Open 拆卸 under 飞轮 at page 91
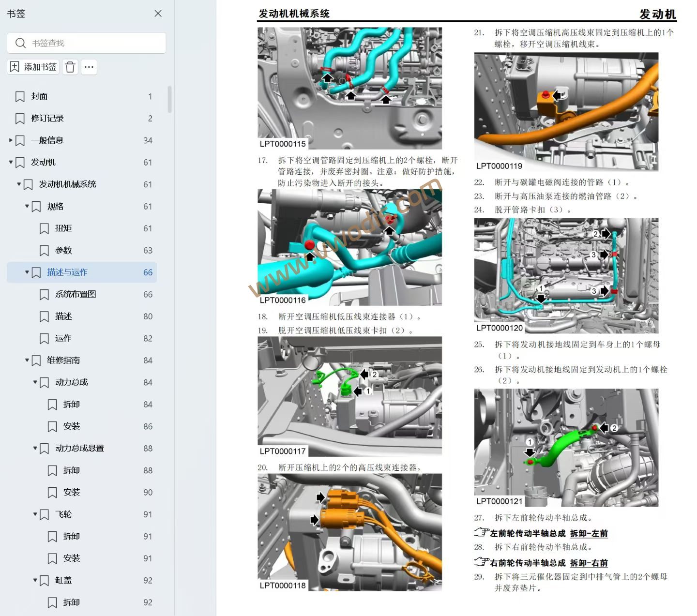Viewport: 697px width, 616px height. click(72, 536)
